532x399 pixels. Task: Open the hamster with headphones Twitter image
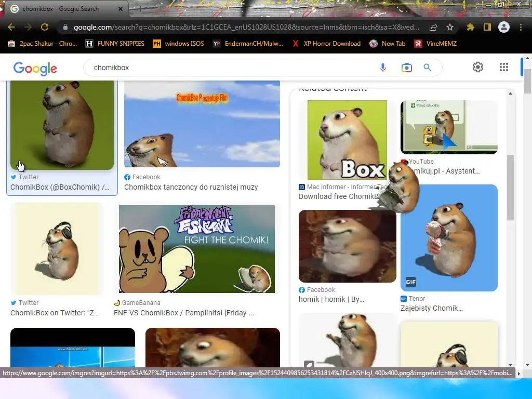tap(57, 249)
